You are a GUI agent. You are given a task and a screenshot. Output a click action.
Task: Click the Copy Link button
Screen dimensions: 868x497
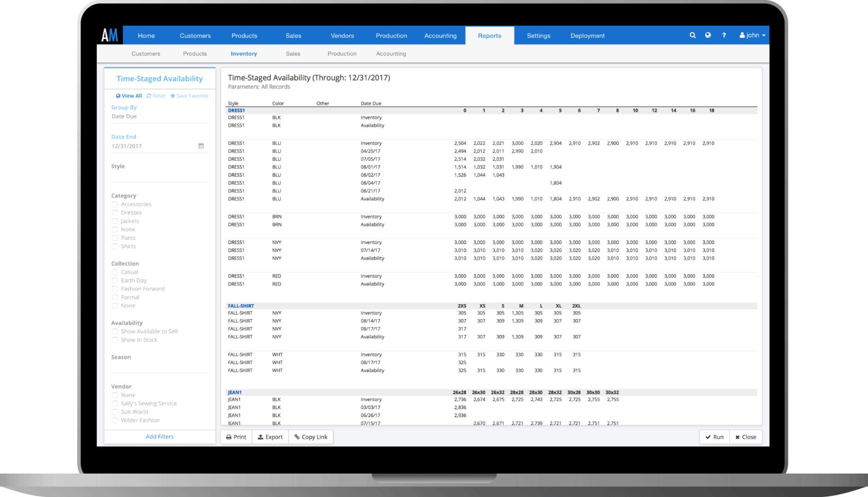pyautogui.click(x=311, y=437)
